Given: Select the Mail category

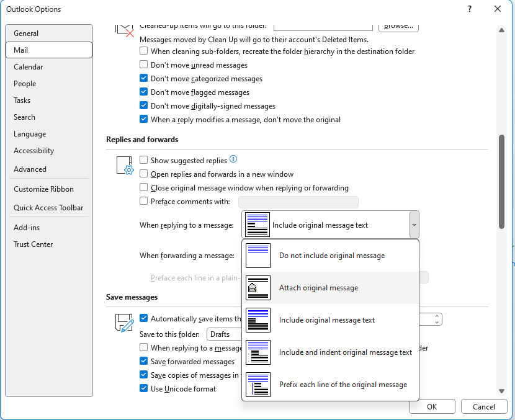Looking at the screenshot, I should [x=49, y=50].
